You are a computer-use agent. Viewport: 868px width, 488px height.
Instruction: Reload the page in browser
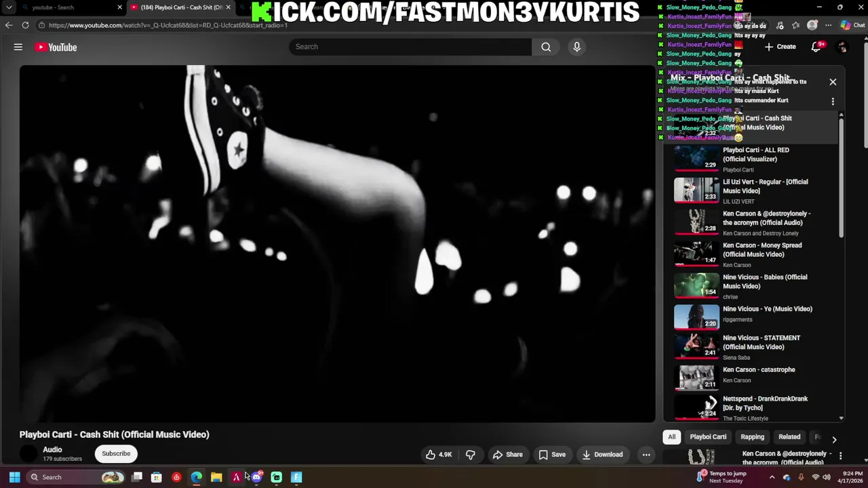point(25,25)
